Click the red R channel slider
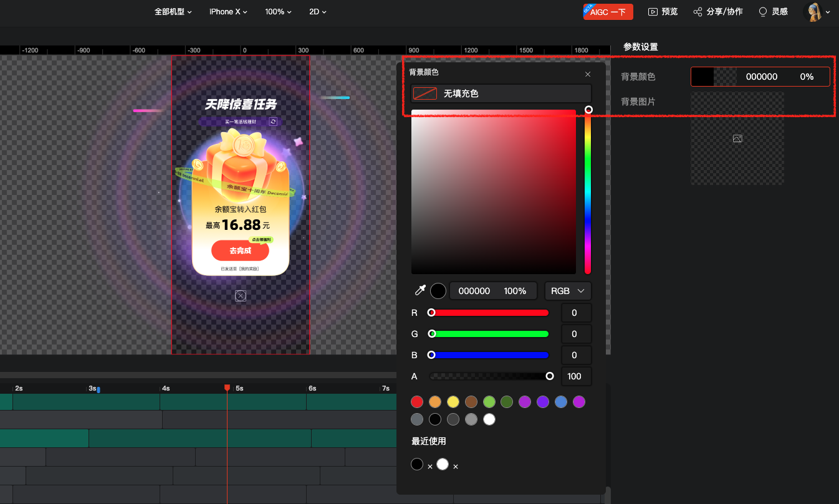The width and height of the screenshot is (839, 504). pos(489,313)
